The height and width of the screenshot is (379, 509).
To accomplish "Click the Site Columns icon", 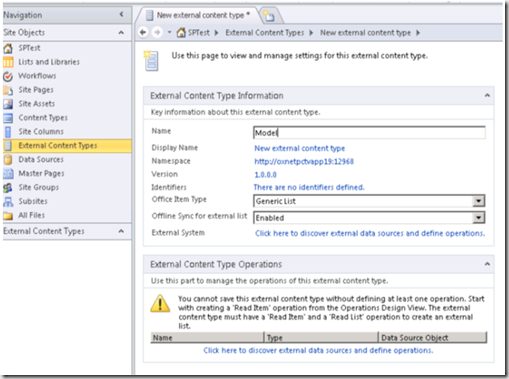I will pos(8,132).
